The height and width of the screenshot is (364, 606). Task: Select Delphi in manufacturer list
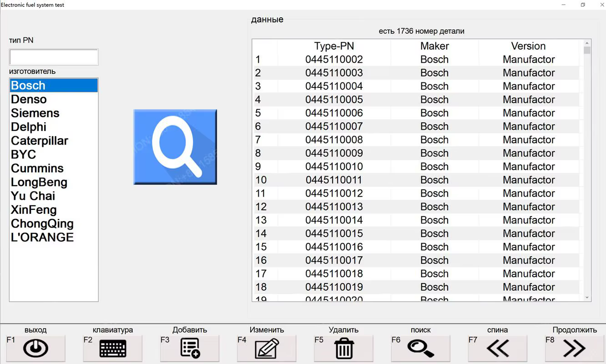point(54,127)
